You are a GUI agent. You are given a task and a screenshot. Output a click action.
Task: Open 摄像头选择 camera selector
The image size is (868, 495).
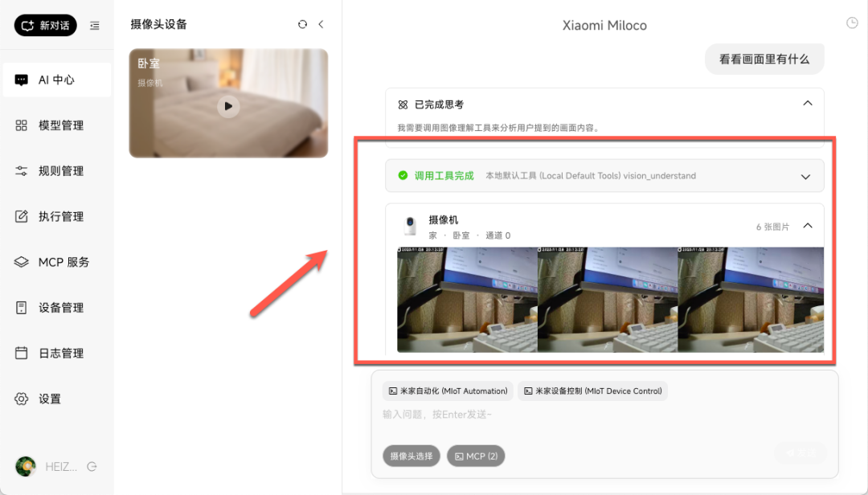coord(411,456)
